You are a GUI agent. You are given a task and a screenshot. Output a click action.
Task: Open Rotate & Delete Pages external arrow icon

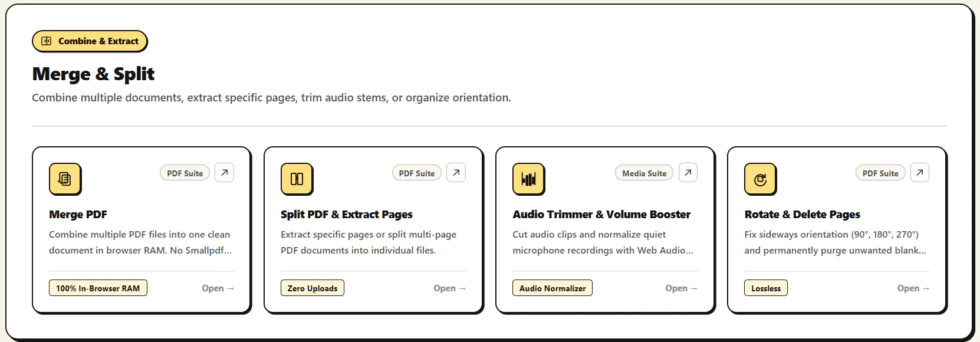(x=919, y=173)
